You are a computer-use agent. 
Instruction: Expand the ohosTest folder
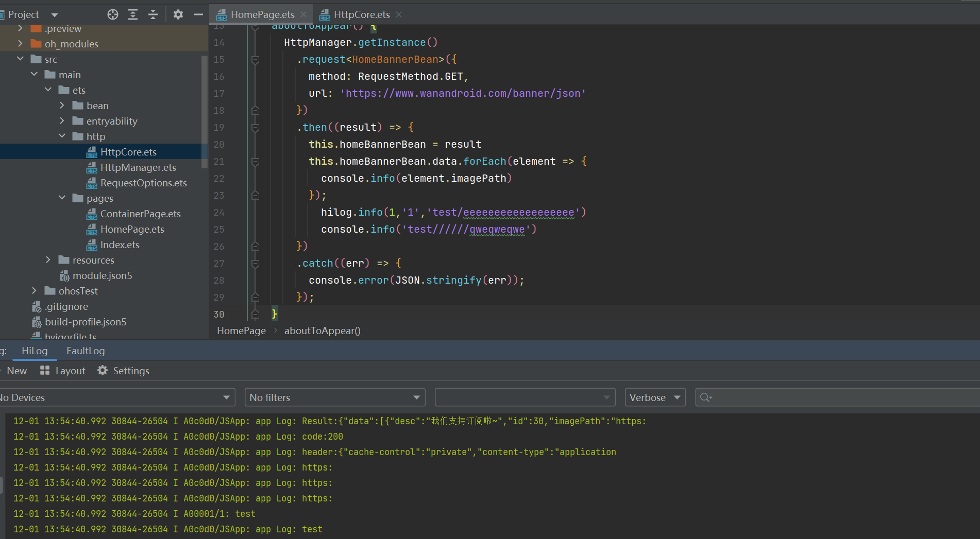point(34,291)
